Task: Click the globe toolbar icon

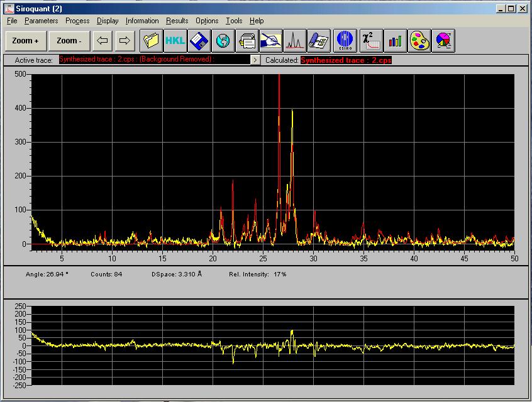Action: (x=223, y=41)
